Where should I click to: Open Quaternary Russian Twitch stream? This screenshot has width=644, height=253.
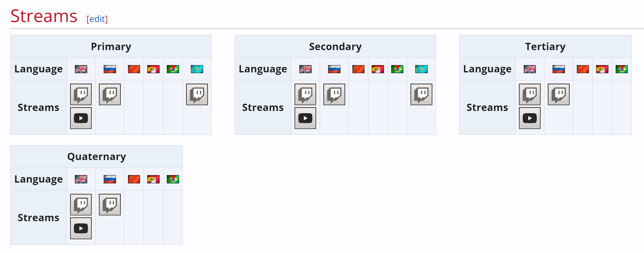click(x=110, y=205)
